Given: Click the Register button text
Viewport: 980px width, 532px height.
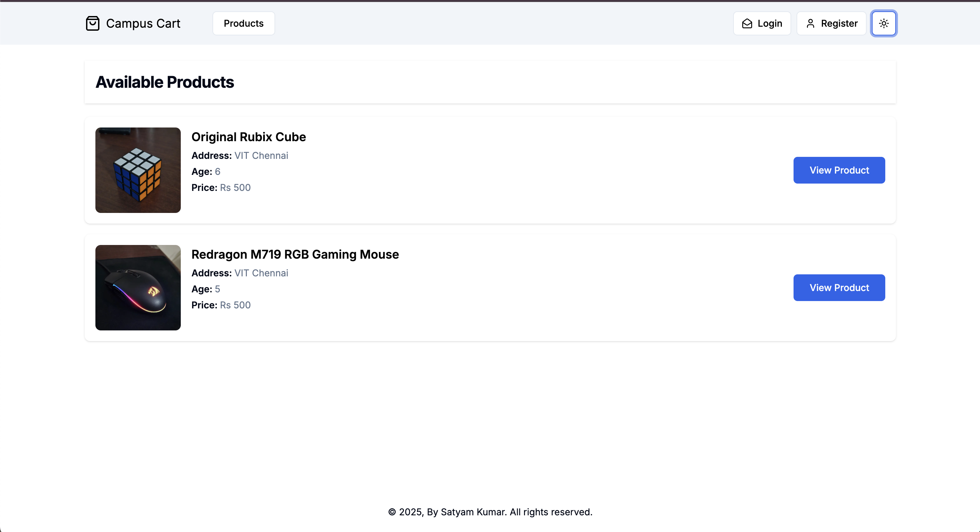Looking at the screenshot, I should tap(839, 23).
